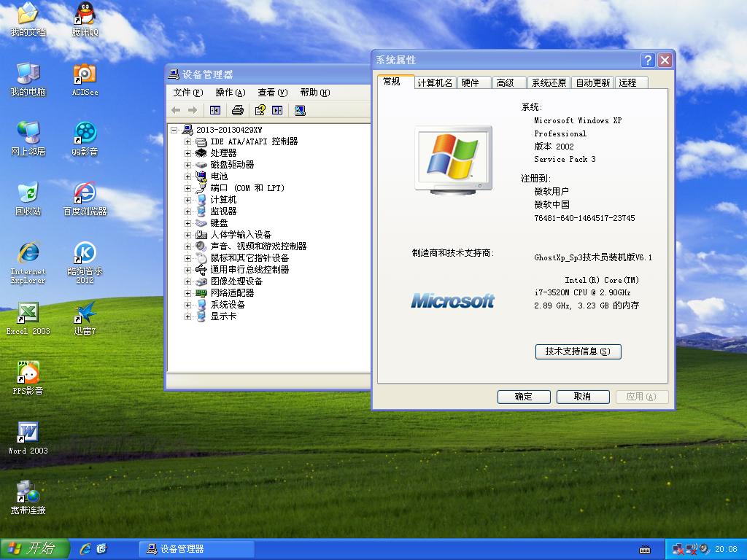The height and width of the screenshot is (560, 747).
Task: Collapse the 2013-20130429XW root node
Action: coord(174,130)
